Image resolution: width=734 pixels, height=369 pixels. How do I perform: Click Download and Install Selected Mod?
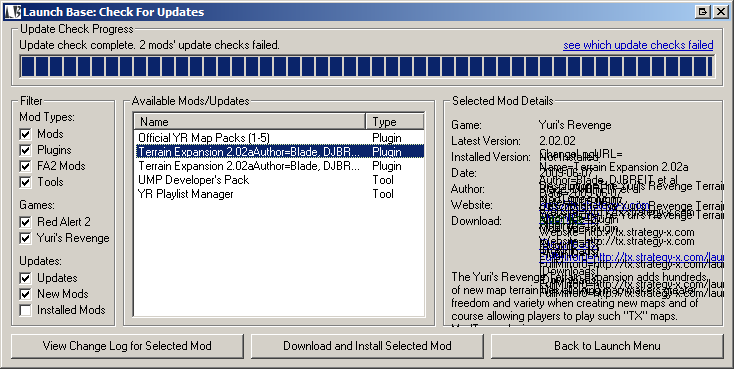pyautogui.click(x=367, y=346)
